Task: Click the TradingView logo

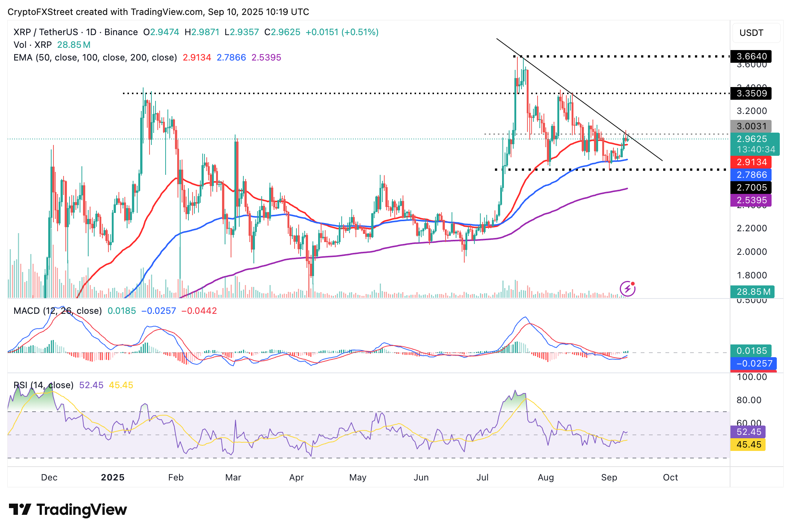Action: click(69, 509)
